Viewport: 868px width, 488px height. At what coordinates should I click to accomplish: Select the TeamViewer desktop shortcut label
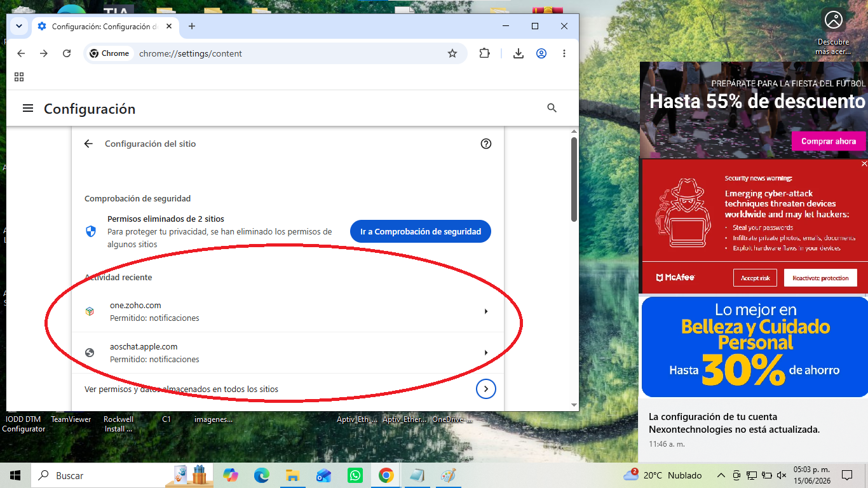(71, 419)
